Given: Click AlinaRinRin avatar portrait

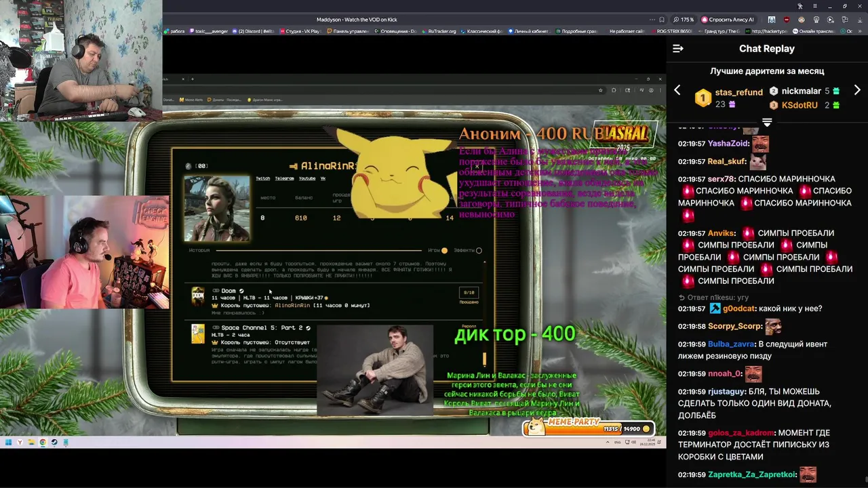Looking at the screenshot, I should [217, 208].
